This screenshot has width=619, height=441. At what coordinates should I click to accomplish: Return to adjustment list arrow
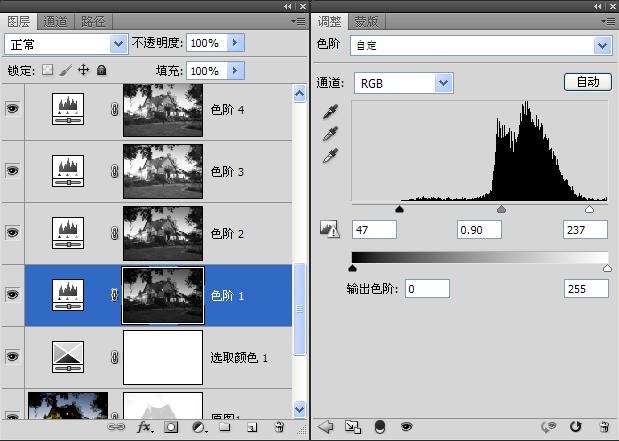click(x=325, y=426)
